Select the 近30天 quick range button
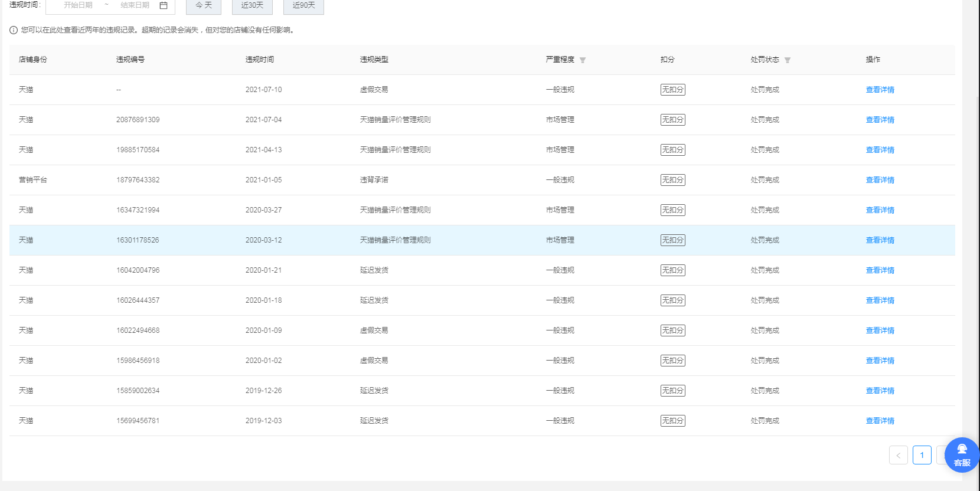 (252, 5)
